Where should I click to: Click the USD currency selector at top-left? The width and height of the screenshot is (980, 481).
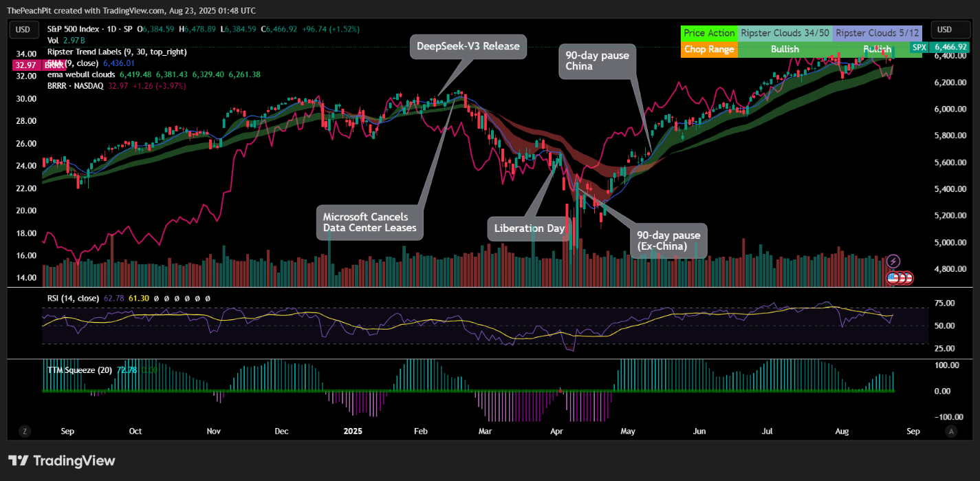(x=23, y=30)
